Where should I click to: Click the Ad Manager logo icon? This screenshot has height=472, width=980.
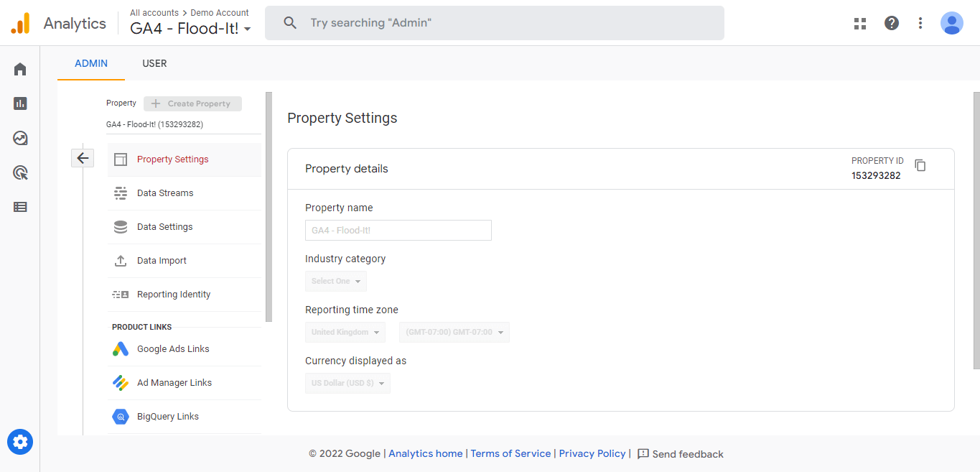tap(121, 383)
